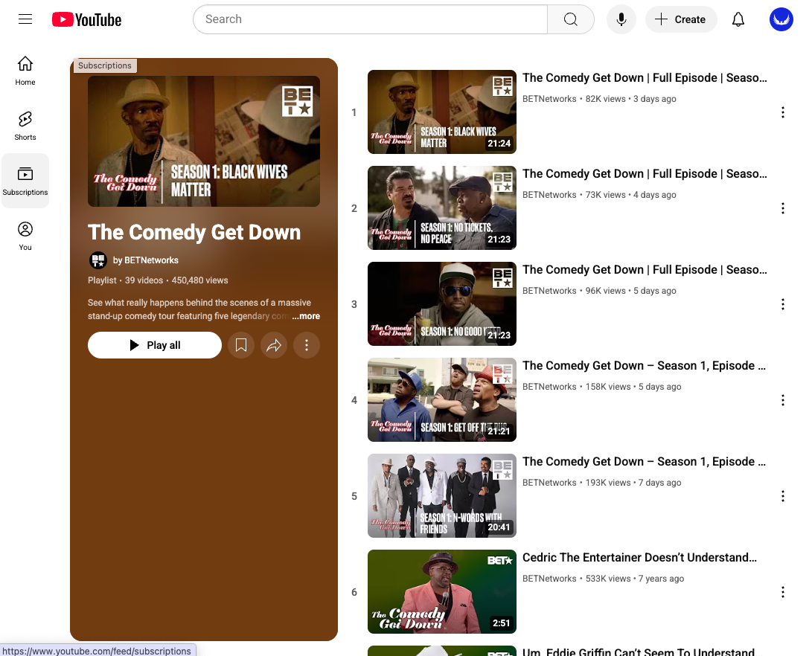This screenshot has height=656, width=812.
Task: Open the account avatar menu
Action: tap(781, 19)
